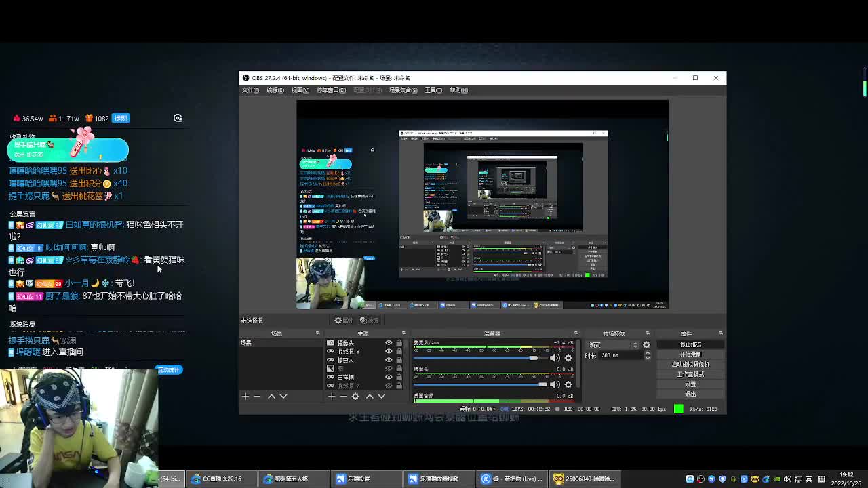
Task: Mute the 麦克风/Aux audio channel
Action: click(x=555, y=358)
